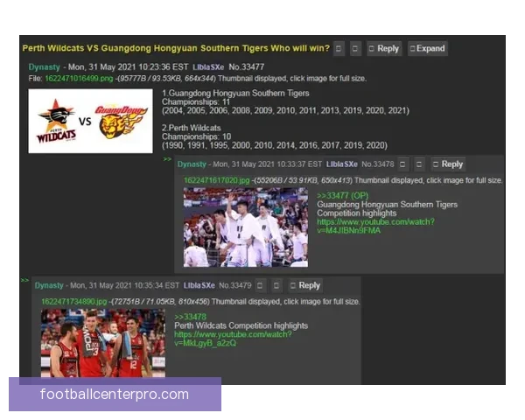Open file link 1622471016499.png
The width and height of the screenshot is (525, 420).
(x=79, y=79)
